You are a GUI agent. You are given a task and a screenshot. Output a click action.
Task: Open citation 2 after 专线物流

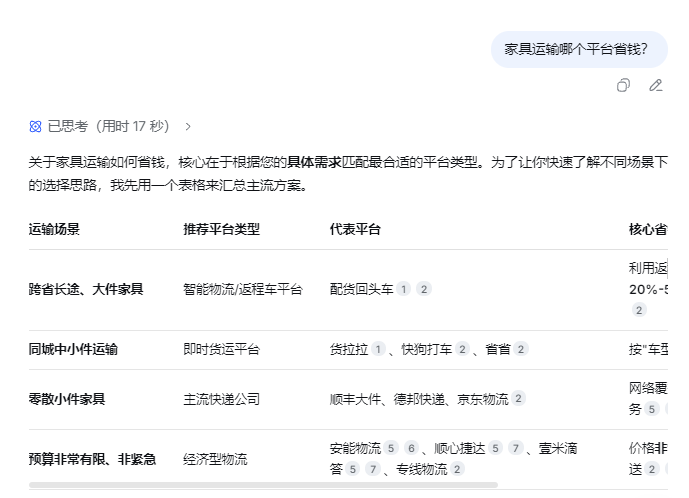457,469
